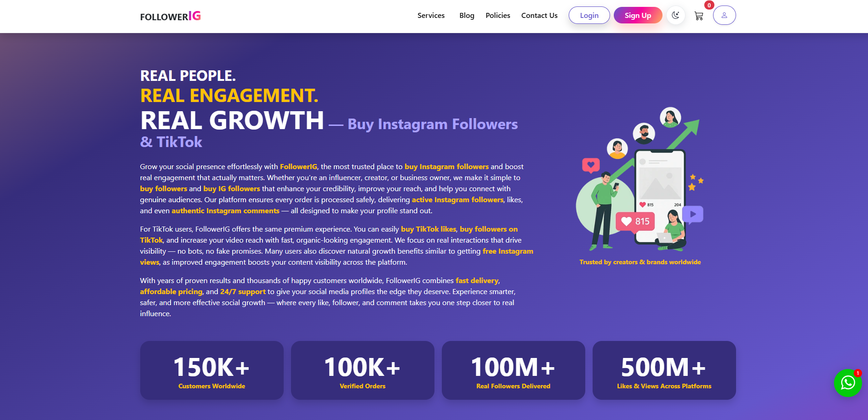
Task: Click the yellow 'FollowerIG' text link
Action: click(x=298, y=166)
